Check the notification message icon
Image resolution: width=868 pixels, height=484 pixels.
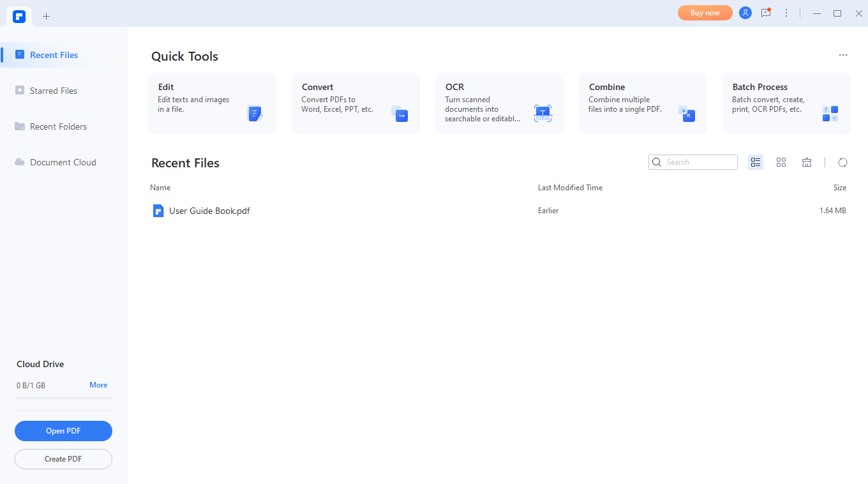click(x=766, y=13)
